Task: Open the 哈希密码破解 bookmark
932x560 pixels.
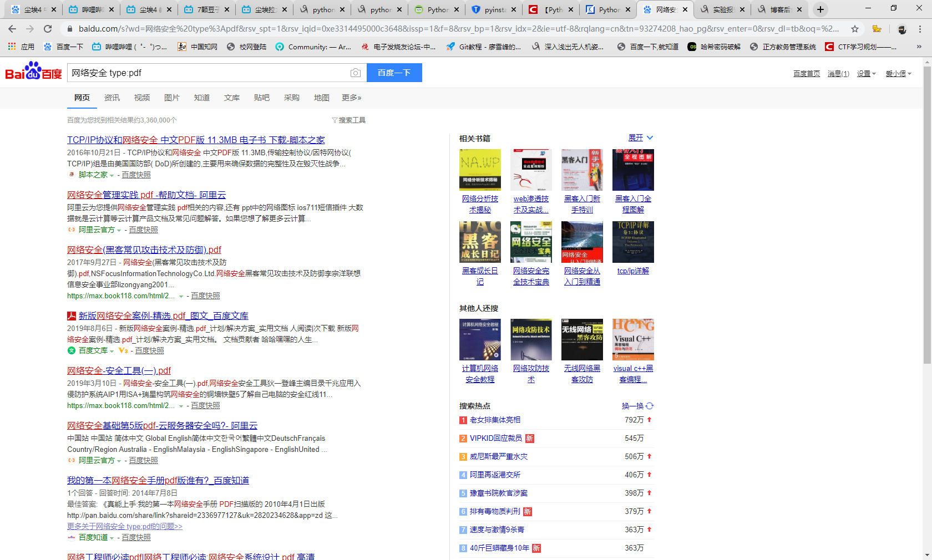Action: pos(714,47)
